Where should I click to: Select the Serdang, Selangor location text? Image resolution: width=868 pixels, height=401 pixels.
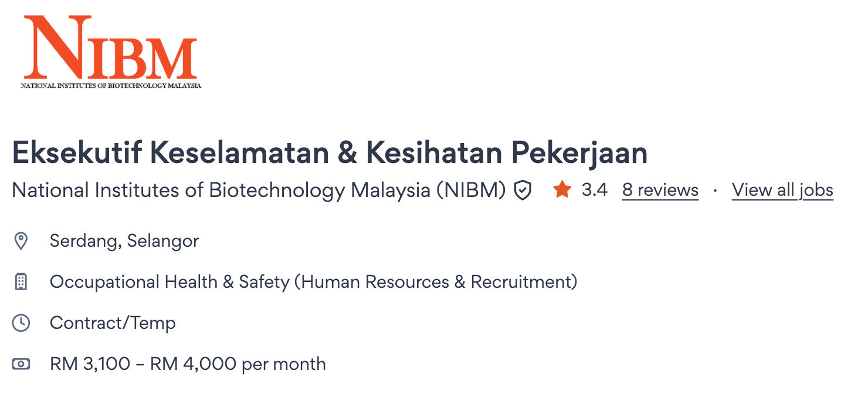coord(124,241)
